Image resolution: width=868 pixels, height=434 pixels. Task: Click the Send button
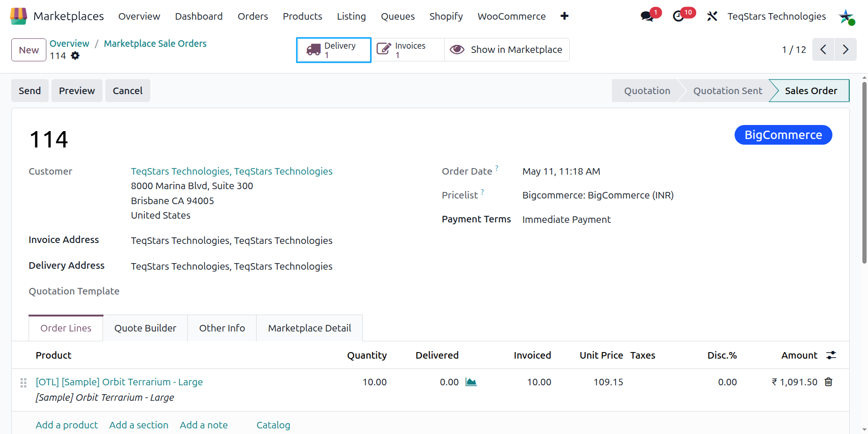pos(30,91)
